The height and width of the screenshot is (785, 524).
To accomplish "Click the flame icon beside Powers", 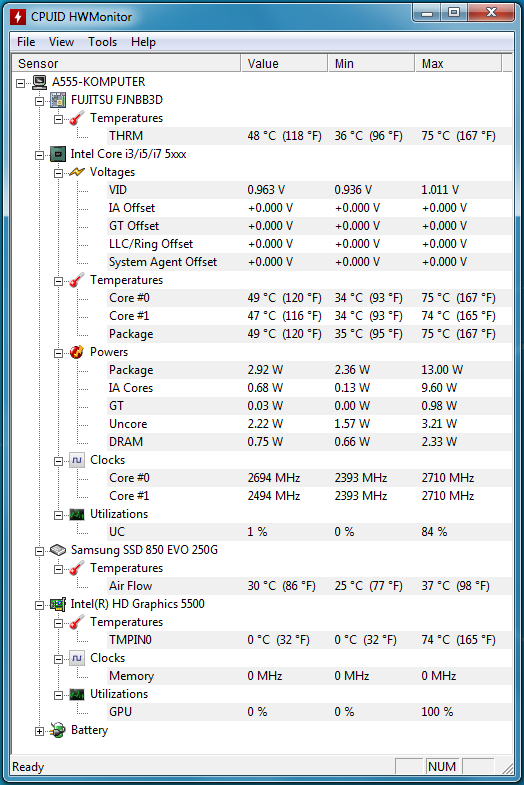I will [x=77, y=352].
